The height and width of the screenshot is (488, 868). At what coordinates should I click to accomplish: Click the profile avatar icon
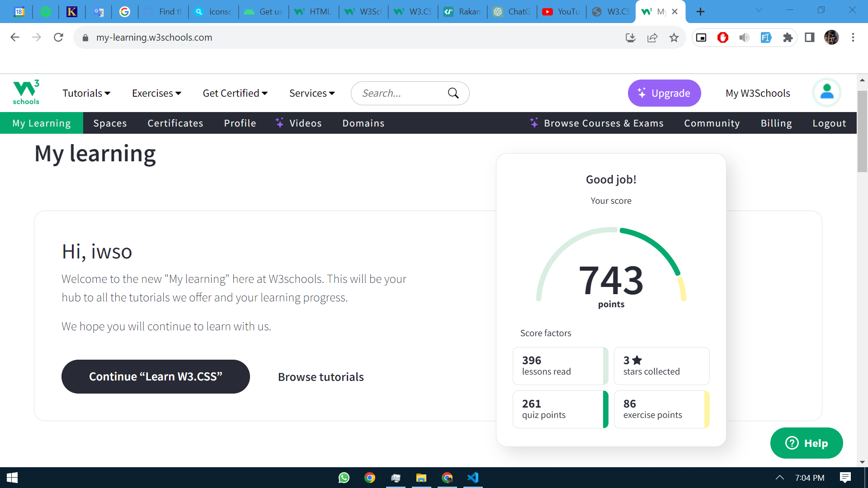point(826,93)
